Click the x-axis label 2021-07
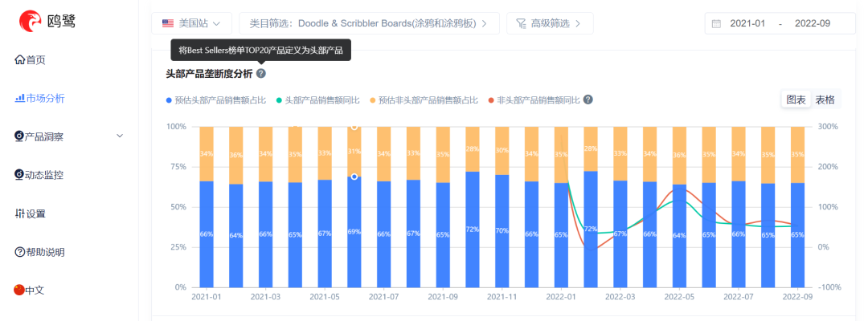This screenshot has width=868, height=321. [383, 297]
